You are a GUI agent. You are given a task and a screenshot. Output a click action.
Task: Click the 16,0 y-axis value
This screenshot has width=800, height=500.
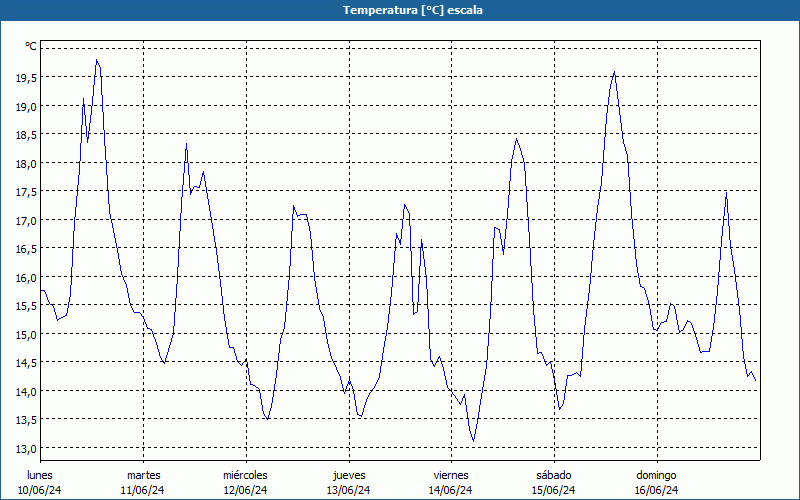pyautogui.click(x=26, y=278)
